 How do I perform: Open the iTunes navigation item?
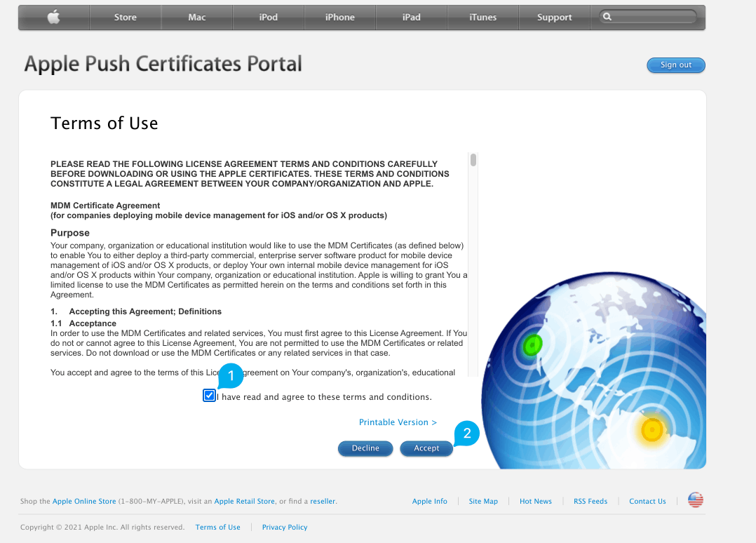click(482, 18)
